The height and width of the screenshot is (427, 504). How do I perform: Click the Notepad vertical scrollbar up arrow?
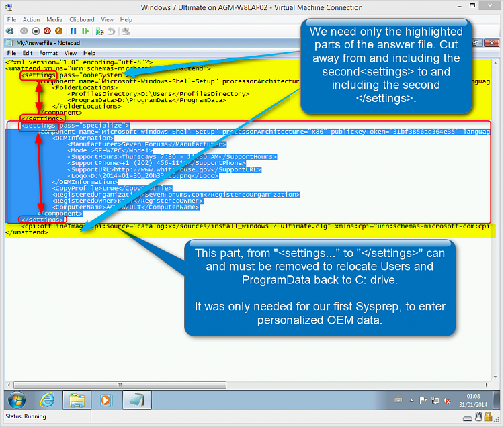coord(495,63)
